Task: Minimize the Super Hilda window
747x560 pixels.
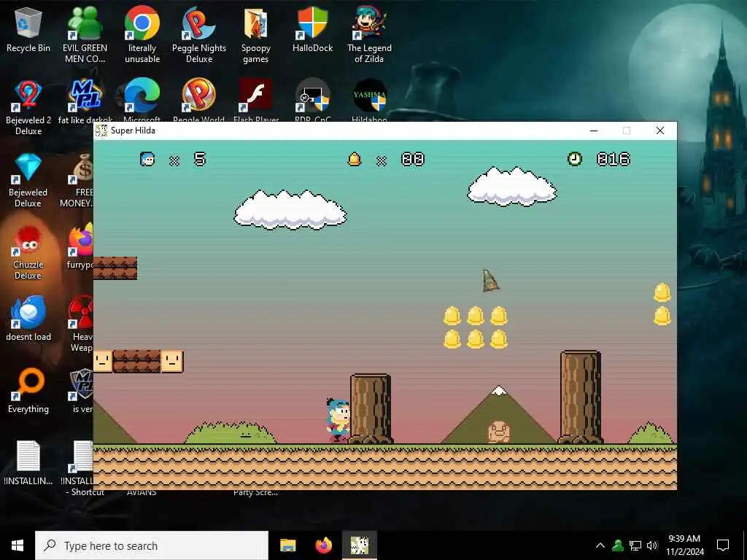Action: [594, 131]
